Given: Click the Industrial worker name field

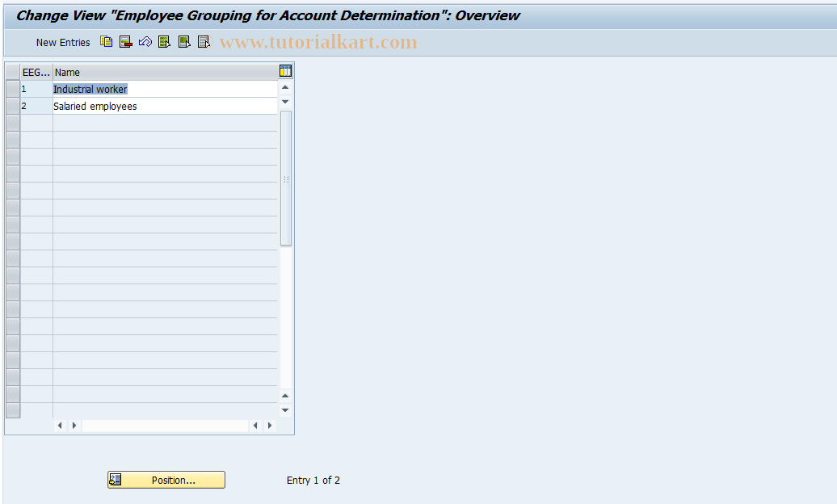Looking at the screenshot, I should (165, 89).
